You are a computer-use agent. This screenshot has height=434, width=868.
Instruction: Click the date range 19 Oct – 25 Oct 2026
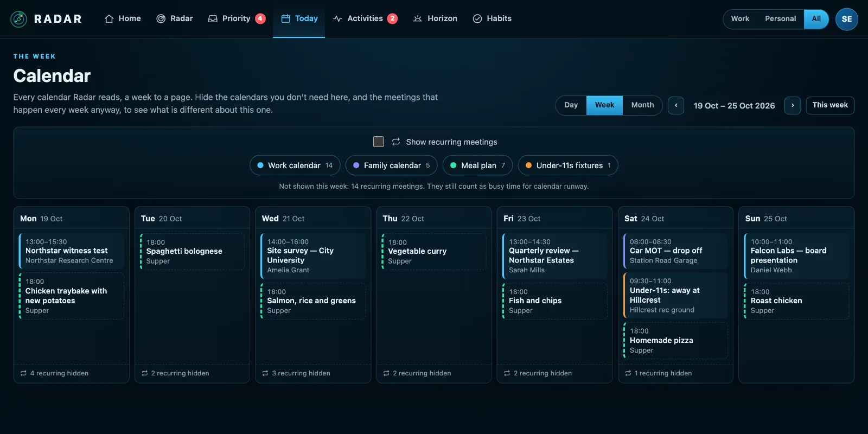point(734,106)
